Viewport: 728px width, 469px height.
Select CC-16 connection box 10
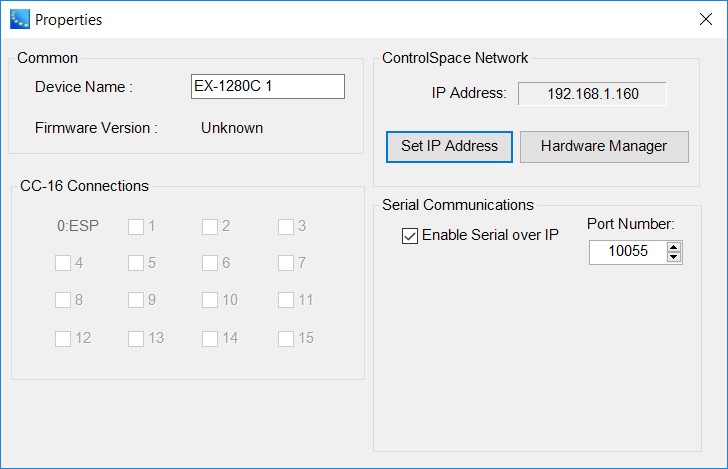[210, 300]
